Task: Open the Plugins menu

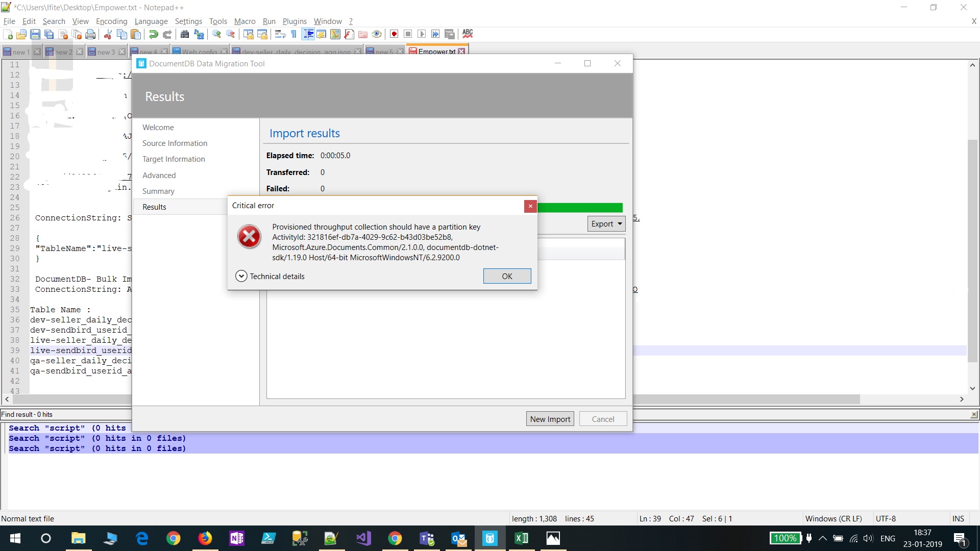Action: 295,21
